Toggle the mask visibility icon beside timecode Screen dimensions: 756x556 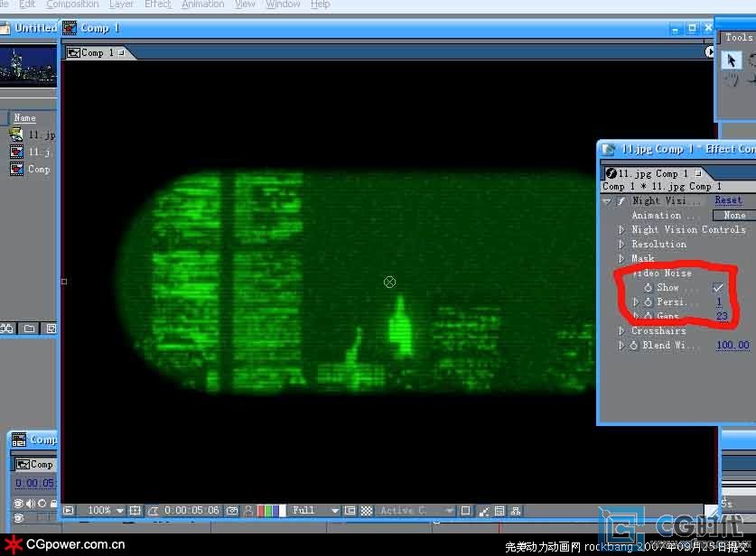154,510
